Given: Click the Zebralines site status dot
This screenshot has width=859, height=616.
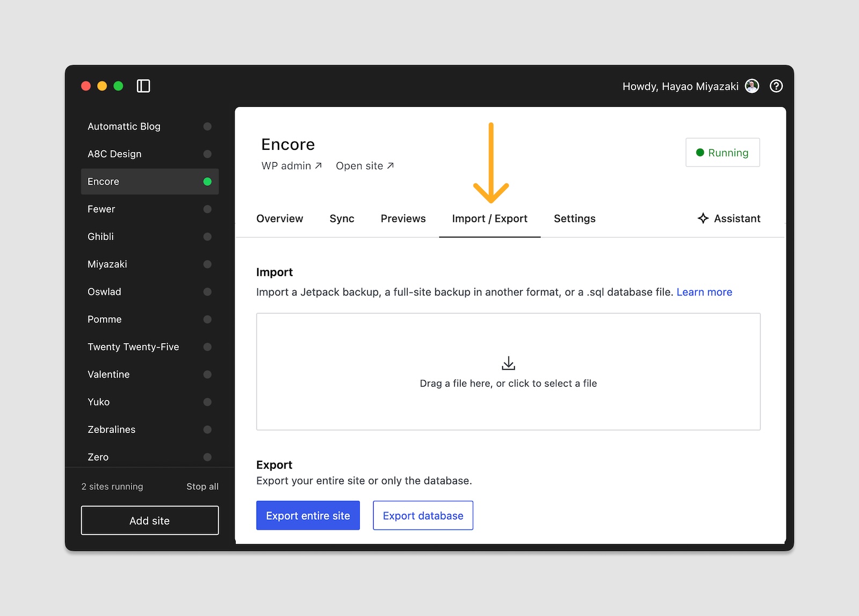Looking at the screenshot, I should point(207,430).
